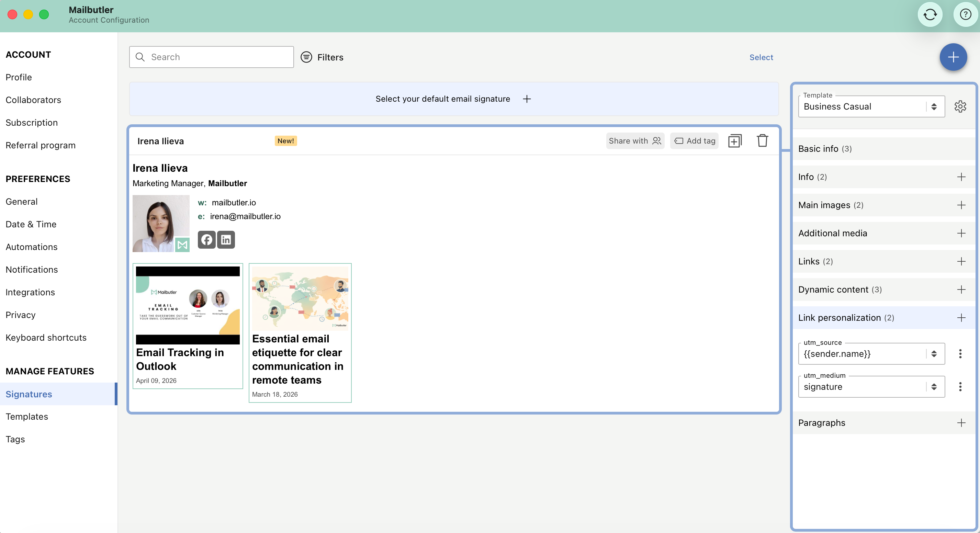The width and height of the screenshot is (980, 533).
Task: Click plus icon beside default signature prompt
Action: coord(527,99)
